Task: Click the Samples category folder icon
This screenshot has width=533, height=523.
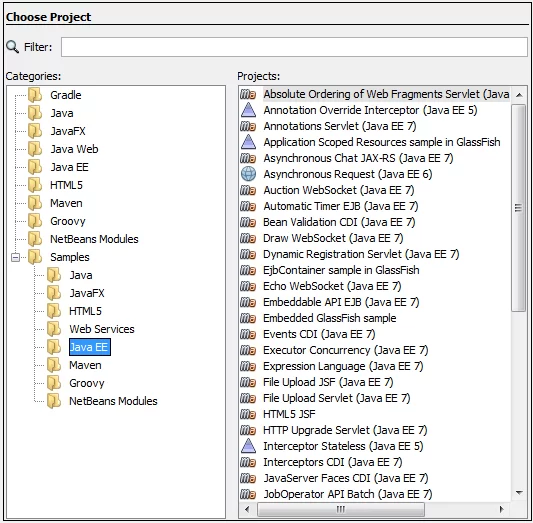Action: (35, 257)
